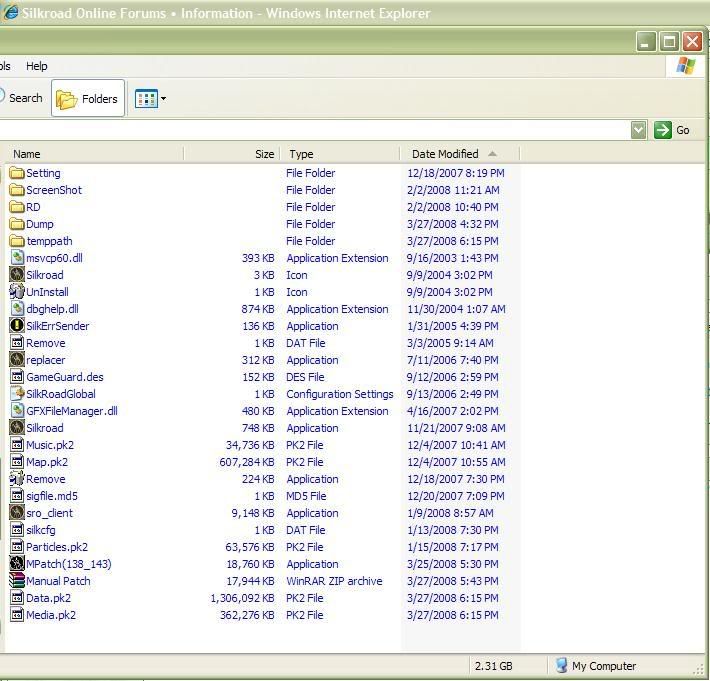Sort by the Type column header
The width and height of the screenshot is (710, 681).
(341, 154)
